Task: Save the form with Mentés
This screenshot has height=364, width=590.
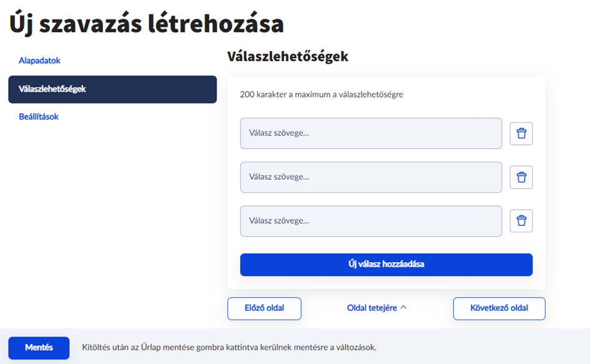Action: 39,348
